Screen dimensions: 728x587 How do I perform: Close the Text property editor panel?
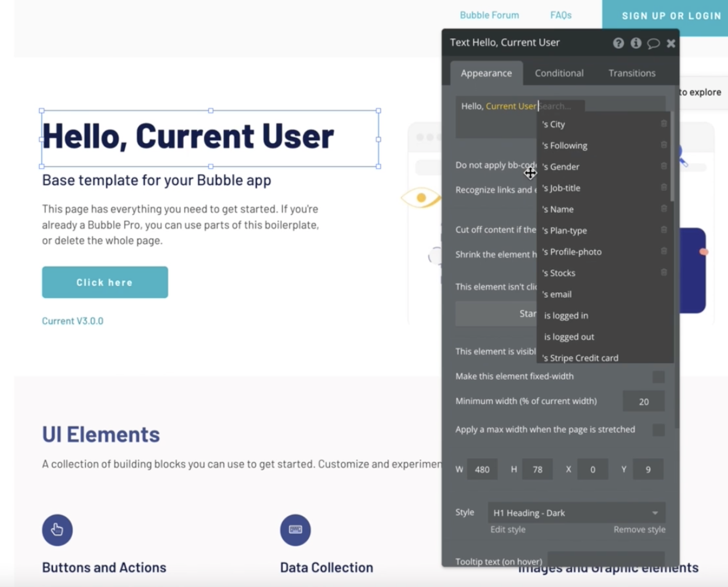[671, 43]
